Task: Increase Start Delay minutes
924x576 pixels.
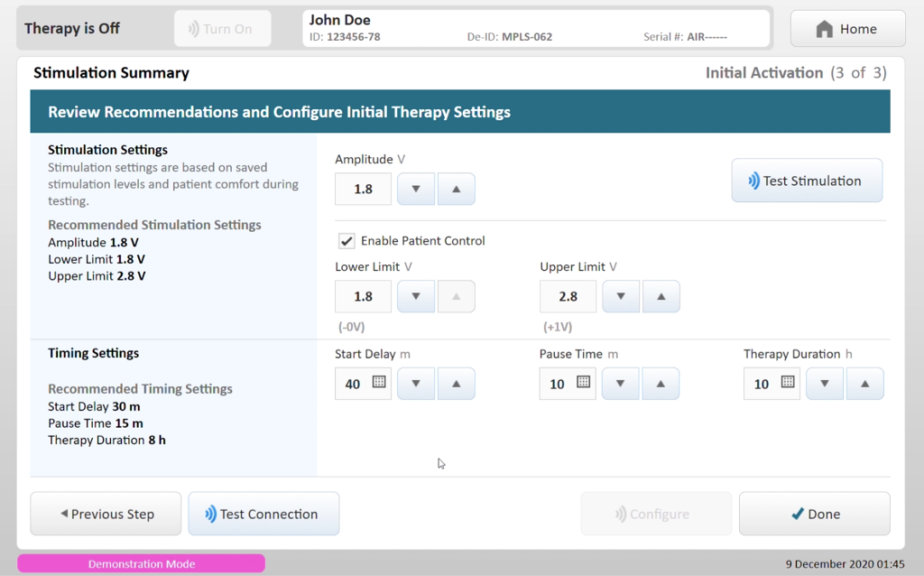Action: [456, 384]
